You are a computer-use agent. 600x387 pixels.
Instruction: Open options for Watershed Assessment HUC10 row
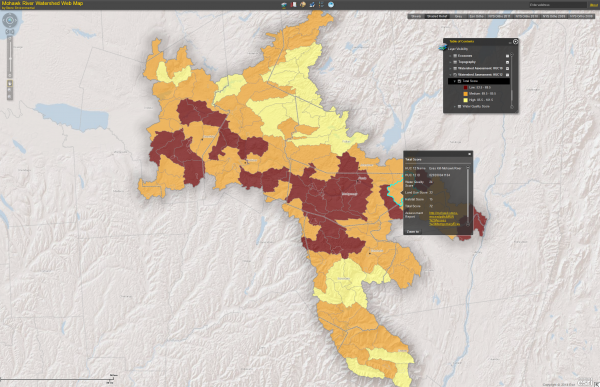pyautogui.click(x=507, y=68)
